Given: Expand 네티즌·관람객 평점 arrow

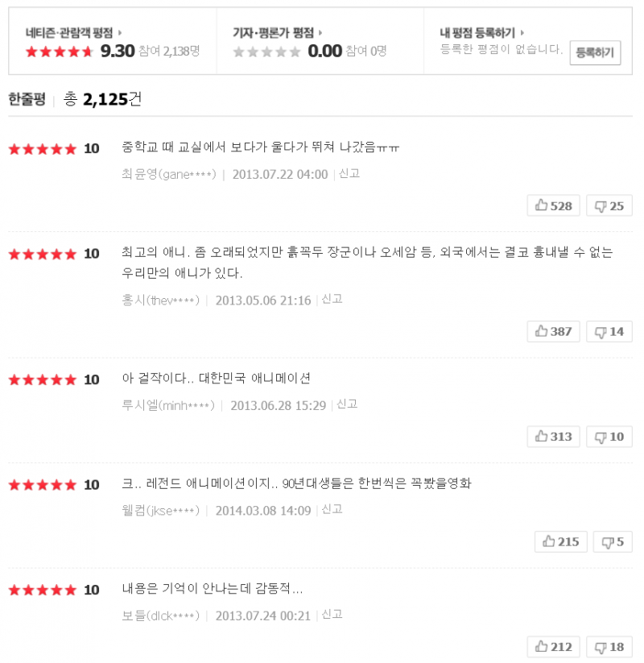Looking at the screenshot, I should (121, 33).
